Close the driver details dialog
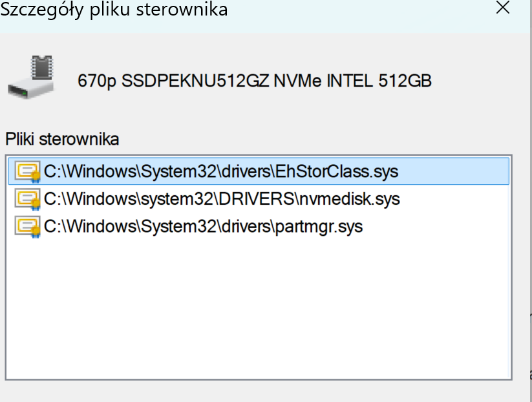Viewport: 532px width, 402px height. click(x=503, y=8)
